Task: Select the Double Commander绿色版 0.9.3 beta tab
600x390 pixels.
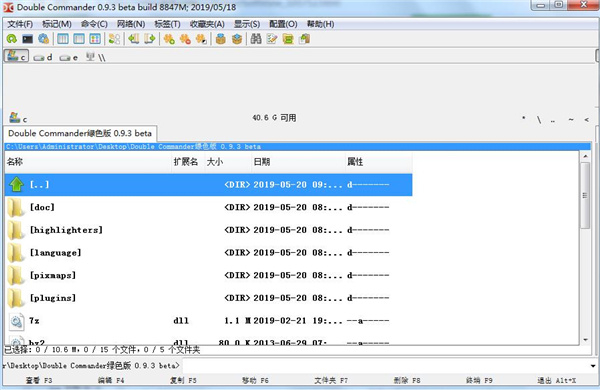Action: coord(80,133)
